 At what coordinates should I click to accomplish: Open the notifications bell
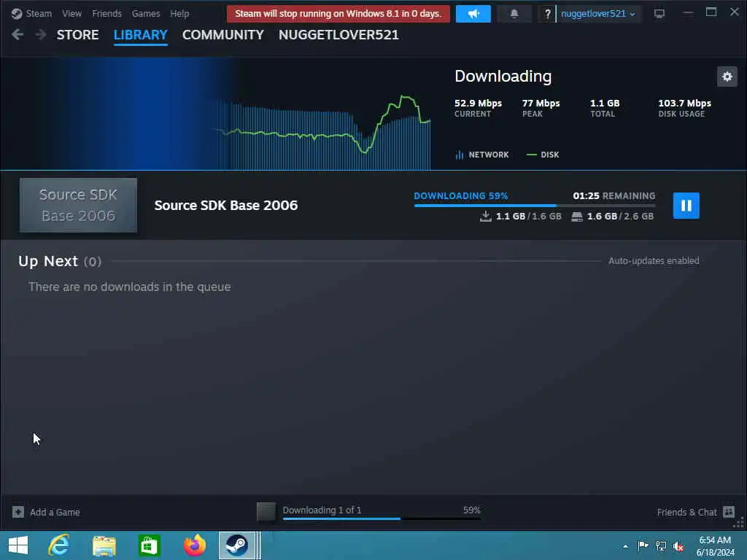514,14
